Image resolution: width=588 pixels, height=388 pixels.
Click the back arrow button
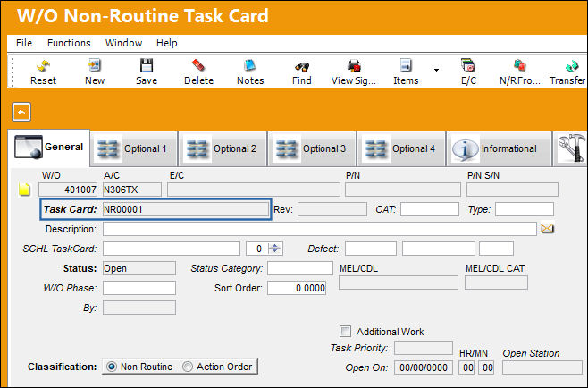21,112
